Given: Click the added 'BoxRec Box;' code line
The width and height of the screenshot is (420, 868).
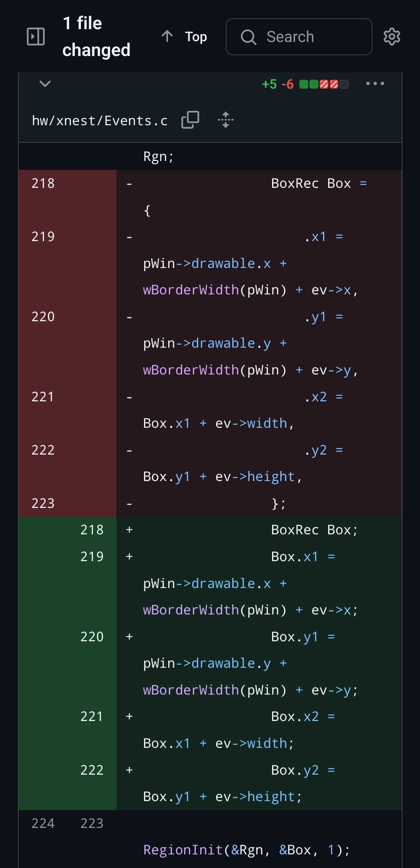Looking at the screenshot, I should coord(315,530).
